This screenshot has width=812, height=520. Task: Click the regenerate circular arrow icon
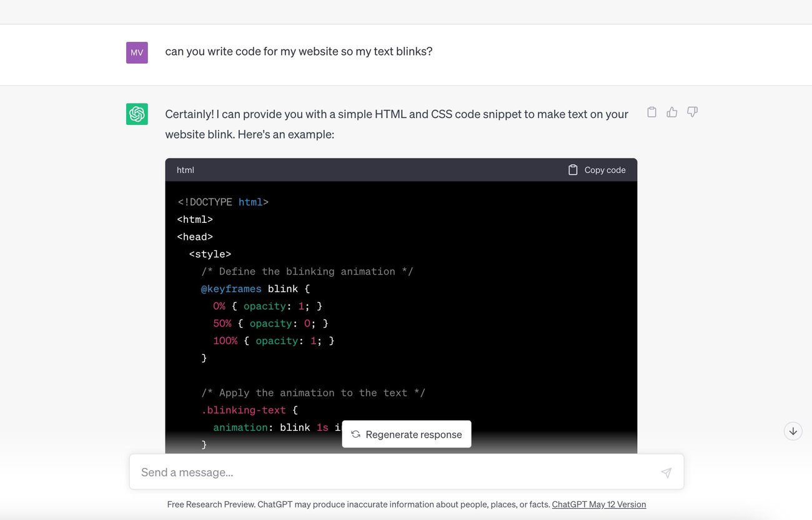(355, 434)
